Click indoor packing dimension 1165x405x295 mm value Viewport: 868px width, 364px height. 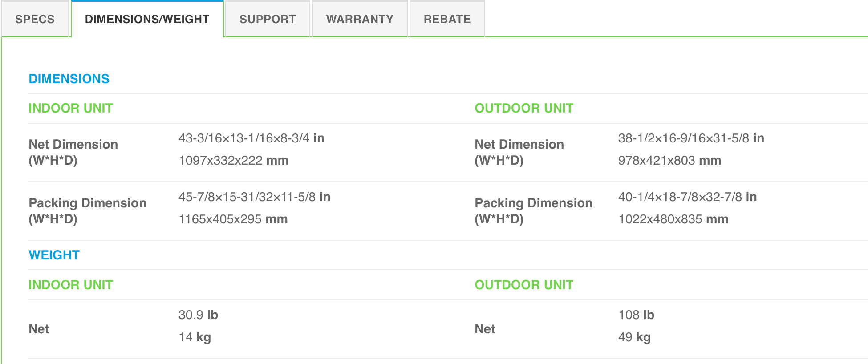[233, 219]
